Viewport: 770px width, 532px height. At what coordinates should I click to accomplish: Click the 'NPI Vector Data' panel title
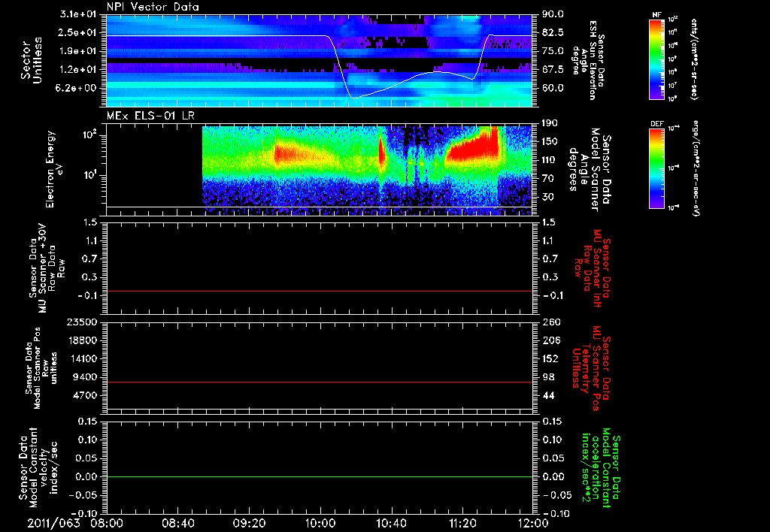click(153, 7)
